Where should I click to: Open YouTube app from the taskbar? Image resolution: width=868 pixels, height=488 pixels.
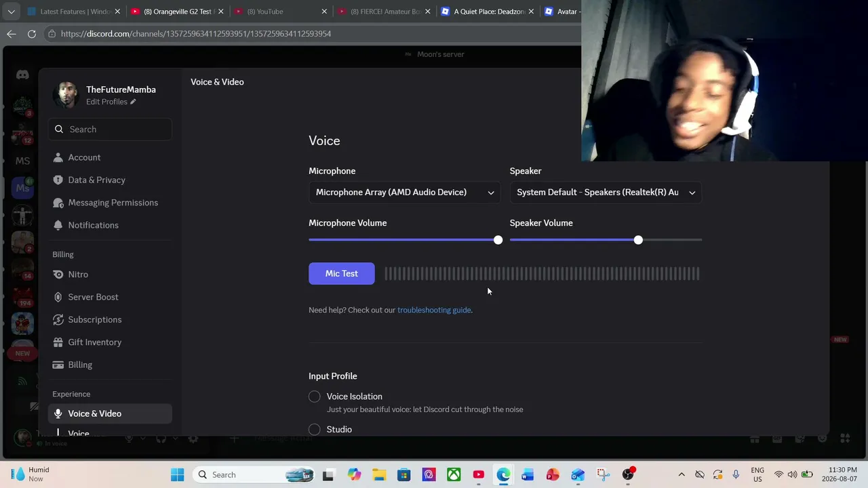[x=479, y=475]
